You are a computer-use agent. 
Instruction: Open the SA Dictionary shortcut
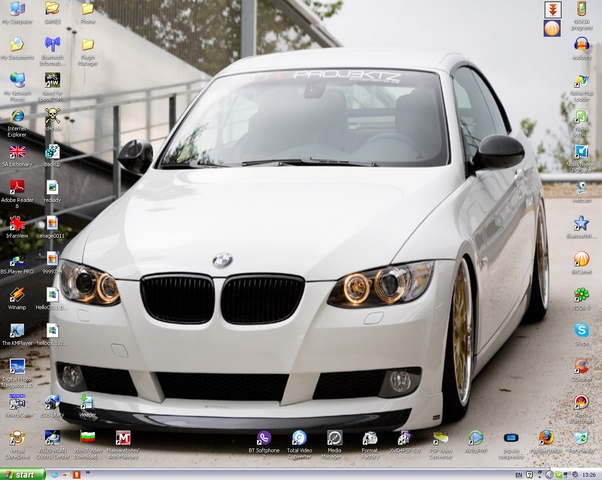pos(17,156)
